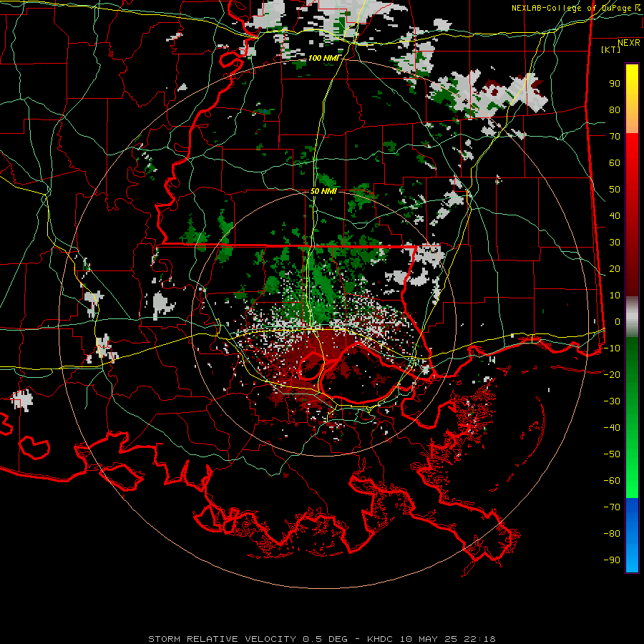Click the -10 value on velocity scale
The height and width of the screenshot is (644, 644).
click(x=612, y=348)
